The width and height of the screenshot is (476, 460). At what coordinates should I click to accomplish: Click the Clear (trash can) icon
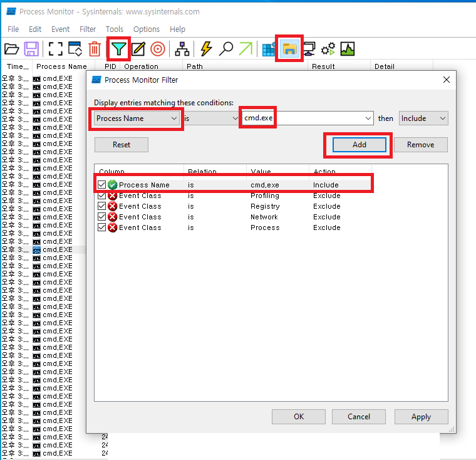pos(95,49)
